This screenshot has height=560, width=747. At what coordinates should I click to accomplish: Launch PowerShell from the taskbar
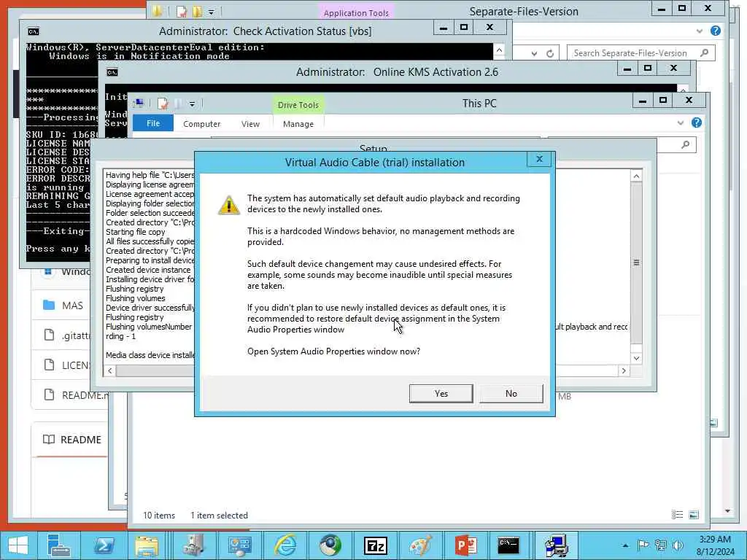(104, 545)
